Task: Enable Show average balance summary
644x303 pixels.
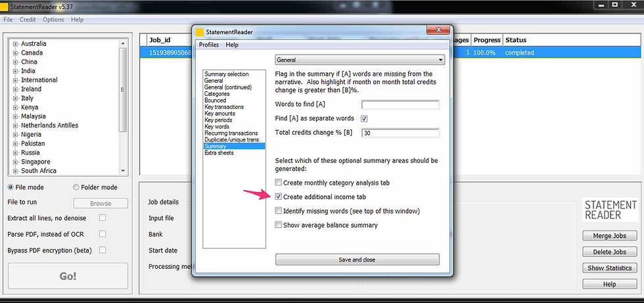Action: (279, 225)
